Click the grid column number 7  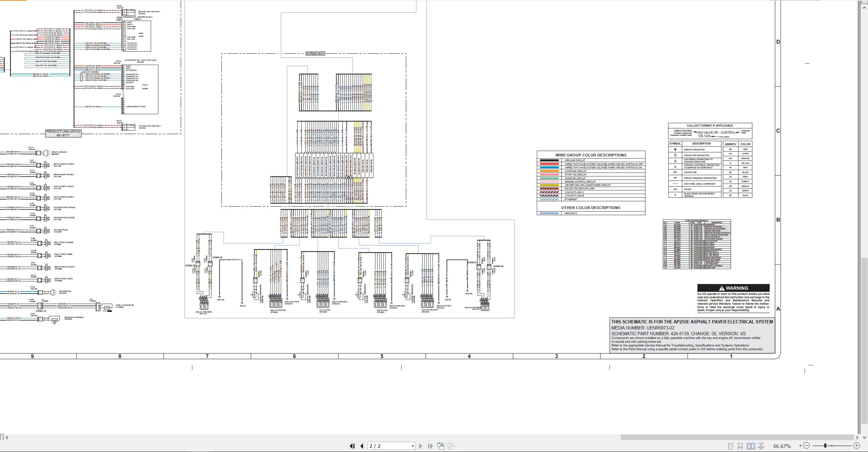[x=207, y=356]
